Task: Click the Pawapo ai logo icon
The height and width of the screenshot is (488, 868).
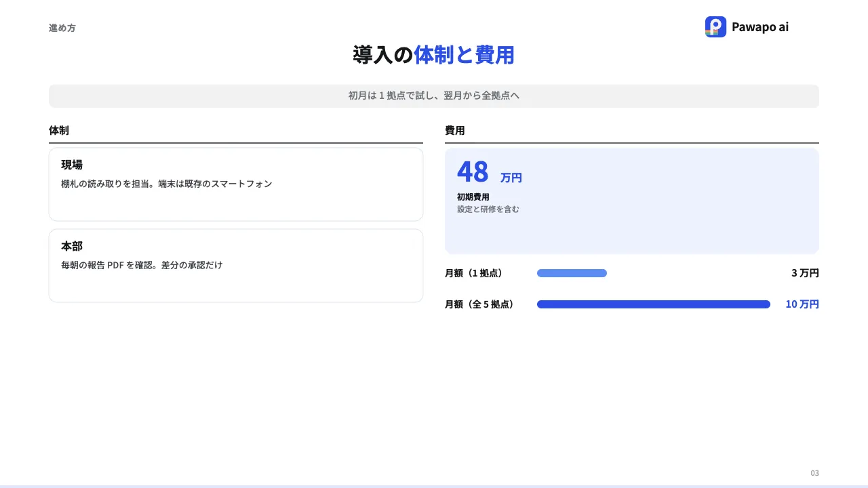Action: tap(715, 27)
